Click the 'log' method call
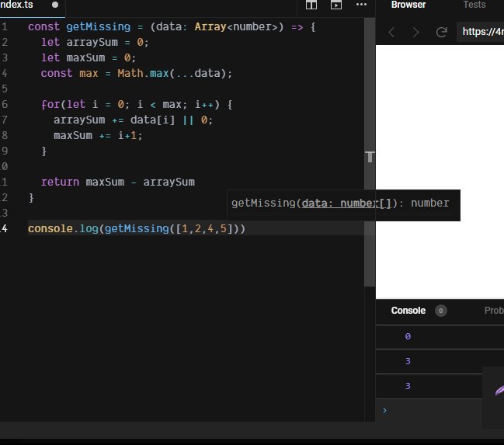 [89, 228]
